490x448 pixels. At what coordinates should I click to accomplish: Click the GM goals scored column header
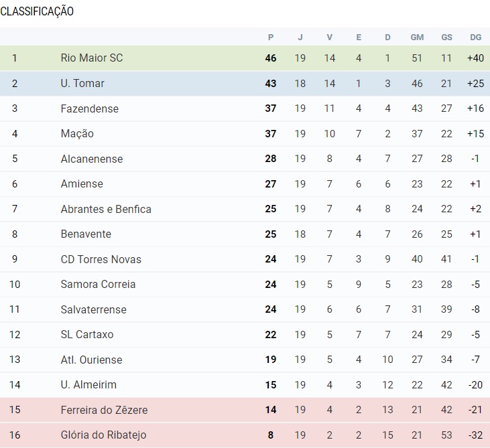pyautogui.click(x=417, y=38)
